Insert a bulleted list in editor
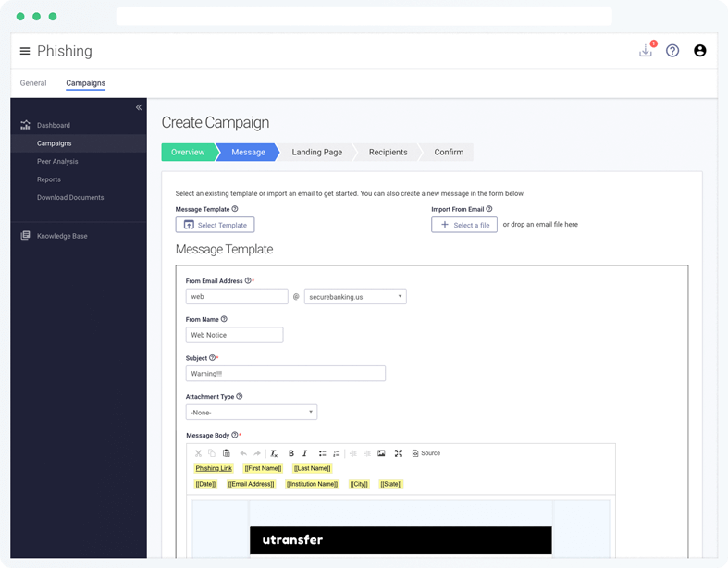The height and width of the screenshot is (568, 728). 322,453
